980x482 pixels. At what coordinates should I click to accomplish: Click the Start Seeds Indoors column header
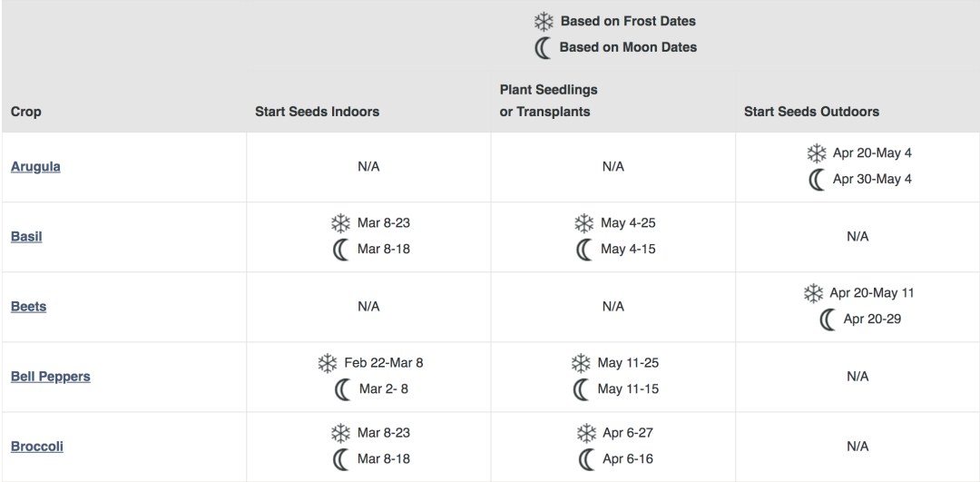pyautogui.click(x=317, y=112)
